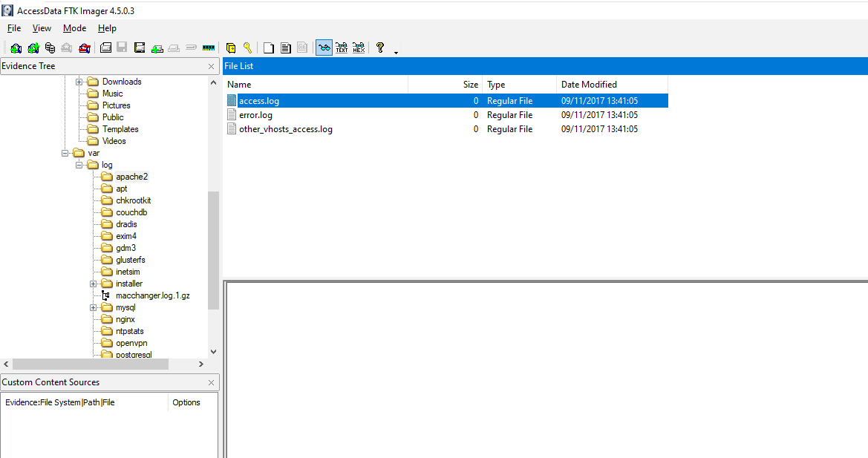
Task: Click the Detect EFS Encryption key icon
Action: click(x=247, y=48)
